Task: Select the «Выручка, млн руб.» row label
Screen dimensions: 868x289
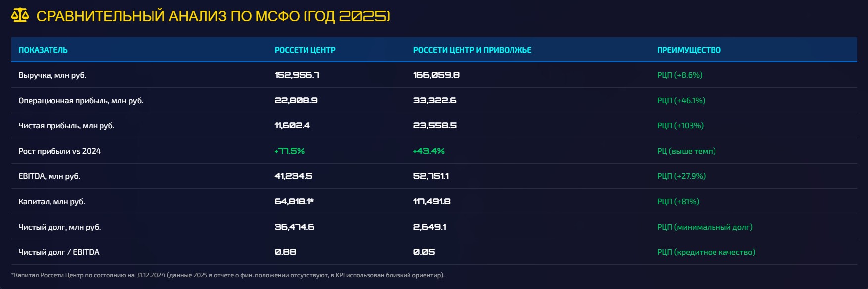Action: tap(52, 75)
